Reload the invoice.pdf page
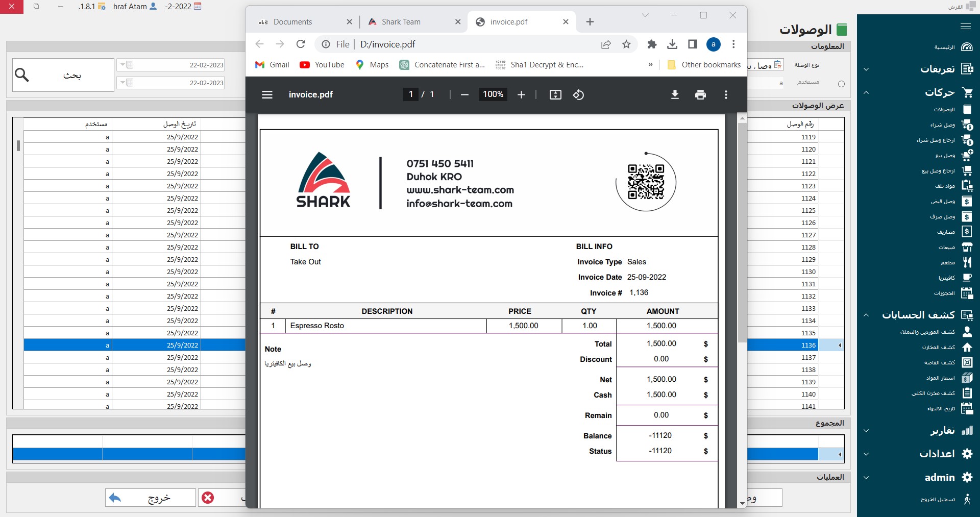This screenshot has width=980, height=517. [x=301, y=44]
